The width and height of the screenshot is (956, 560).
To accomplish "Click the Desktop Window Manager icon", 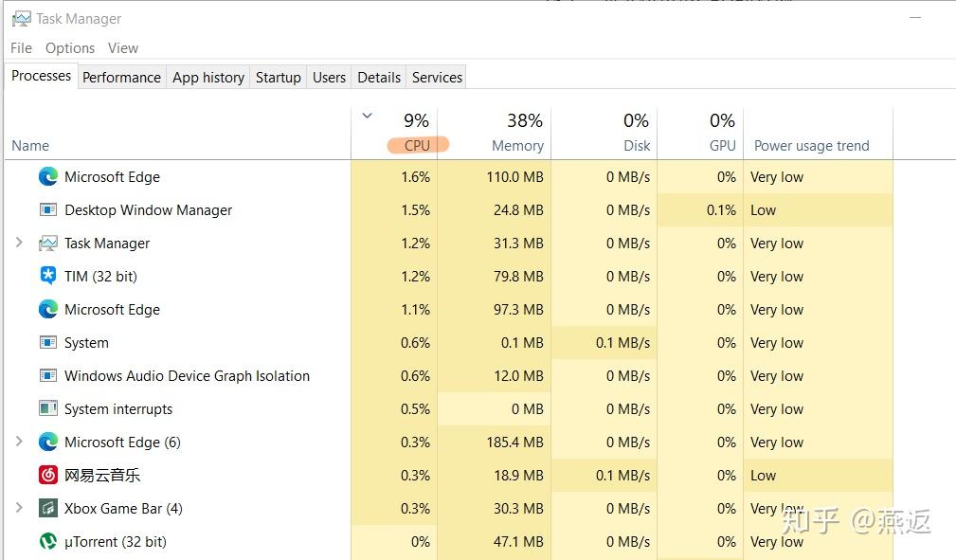I will 48,209.
